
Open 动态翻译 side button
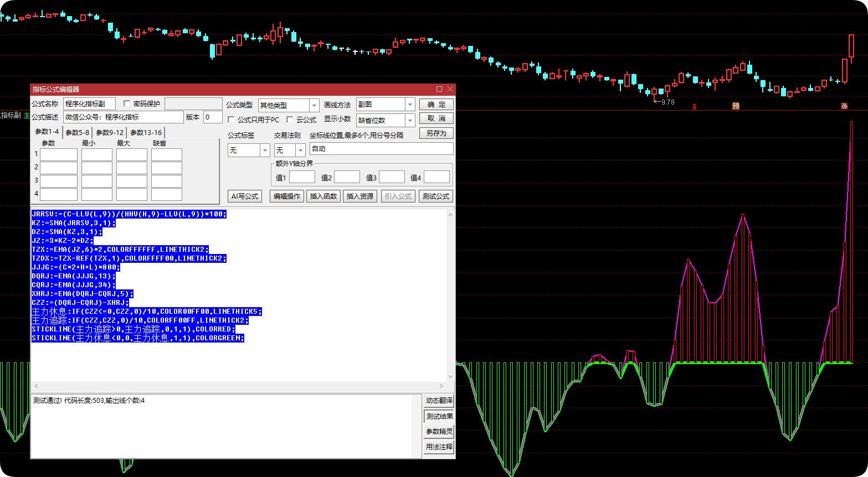[x=439, y=401]
